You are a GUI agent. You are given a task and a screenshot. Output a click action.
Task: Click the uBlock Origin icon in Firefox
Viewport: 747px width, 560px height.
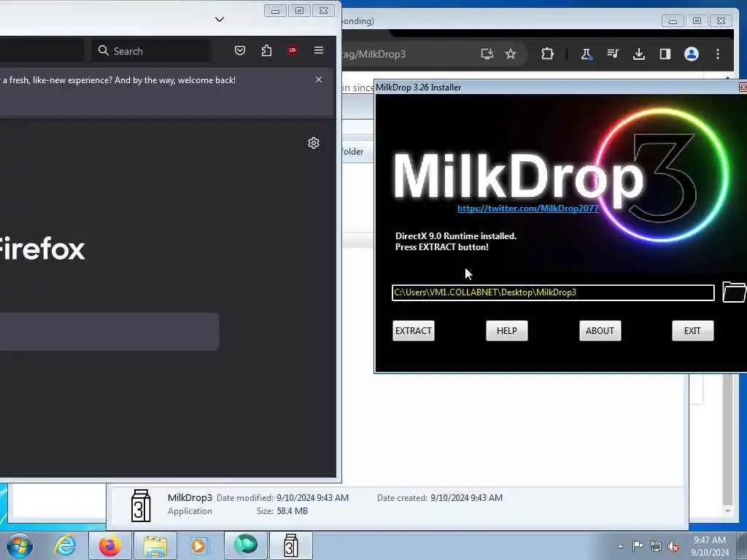click(x=293, y=50)
